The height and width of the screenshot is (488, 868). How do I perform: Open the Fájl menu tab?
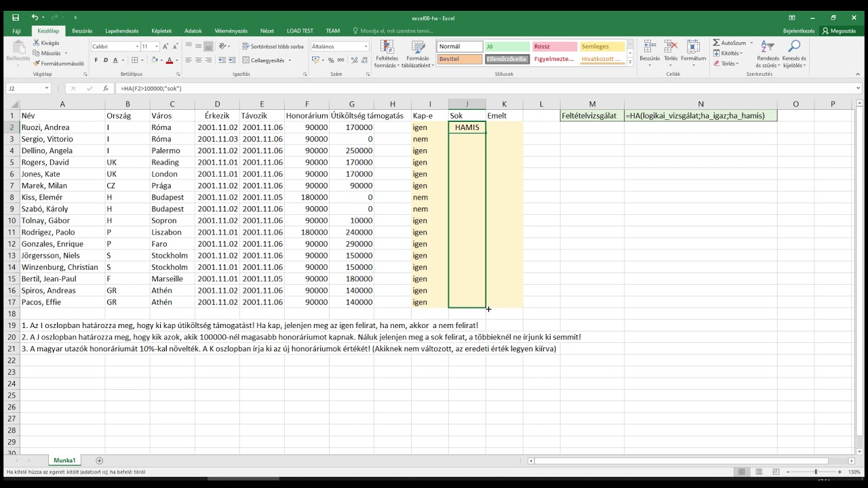16,30
